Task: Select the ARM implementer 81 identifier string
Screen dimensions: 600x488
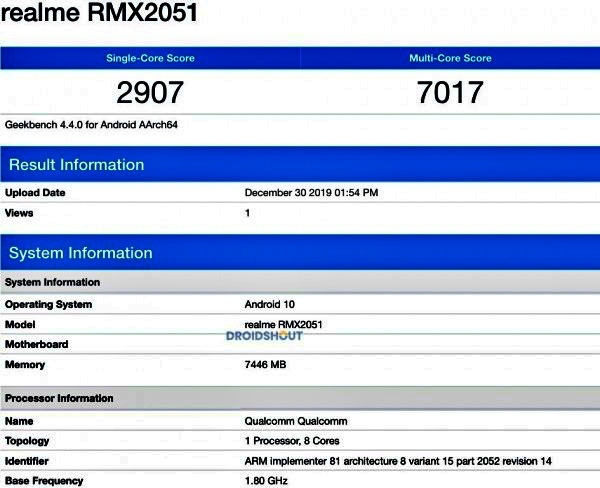Action: pyautogui.click(x=398, y=461)
